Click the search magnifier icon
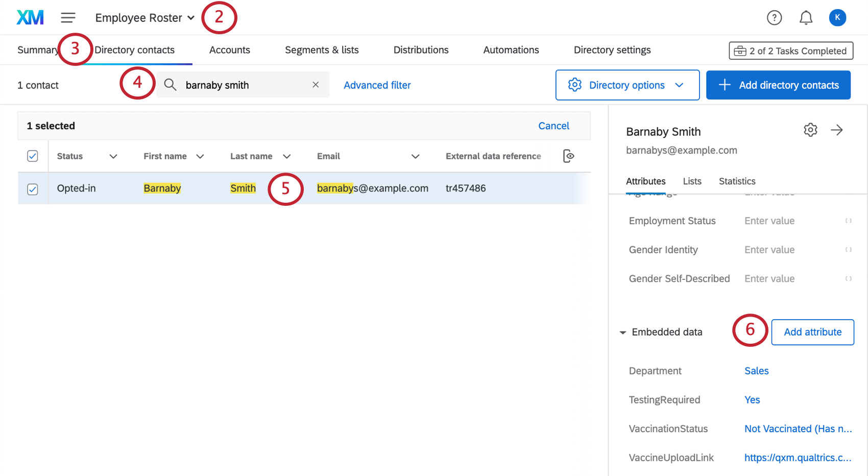This screenshot has height=476, width=868. [x=171, y=85]
